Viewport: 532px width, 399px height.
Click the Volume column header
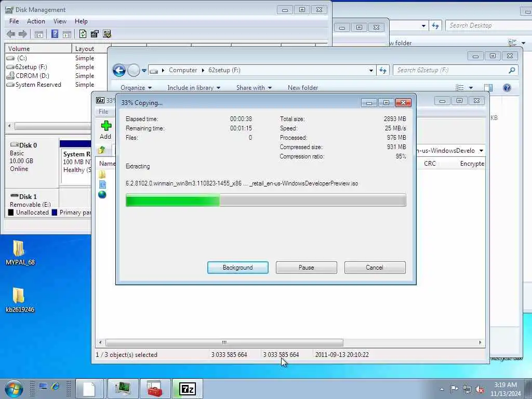click(x=38, y=49)
